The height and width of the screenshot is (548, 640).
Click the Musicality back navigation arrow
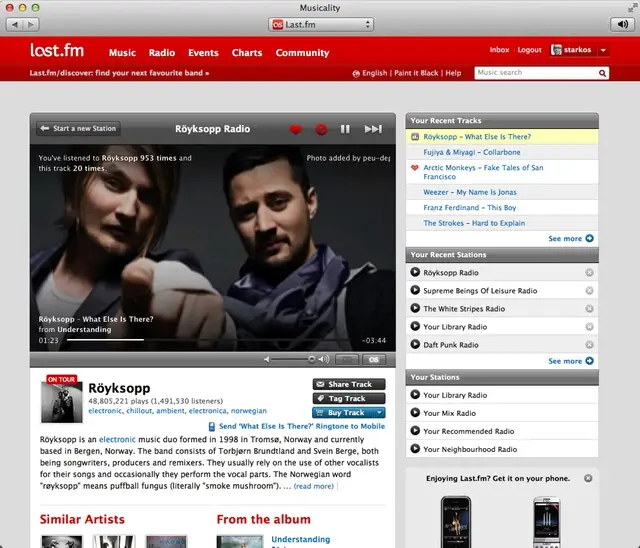click(x=15, y=24)
